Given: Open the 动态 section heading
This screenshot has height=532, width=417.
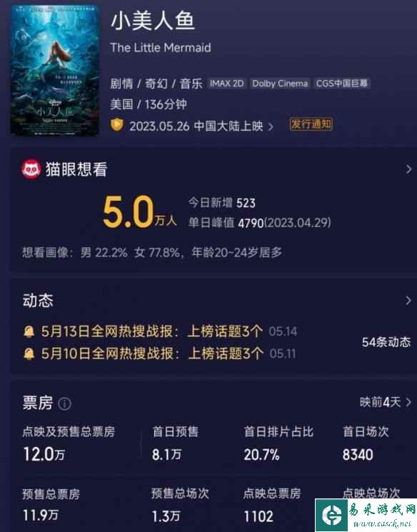Looking at the screenshot, I should pos(38,300).
